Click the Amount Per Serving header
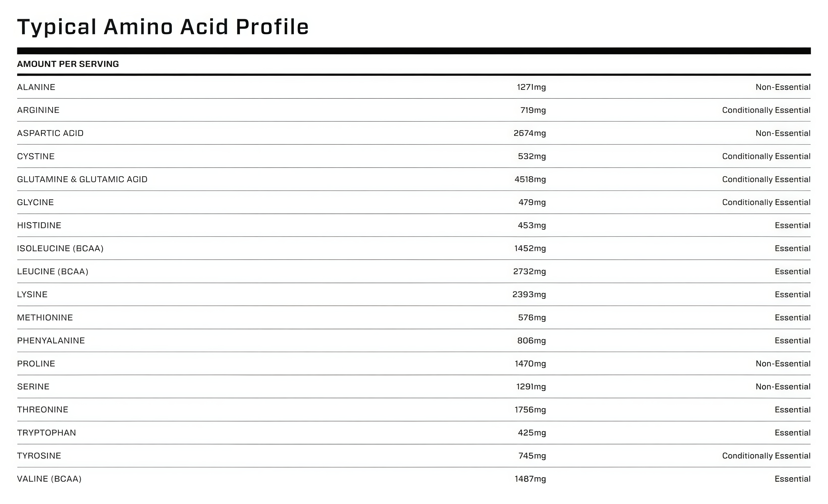The width and height of the screenshot is (828, 504). [68, 64]
